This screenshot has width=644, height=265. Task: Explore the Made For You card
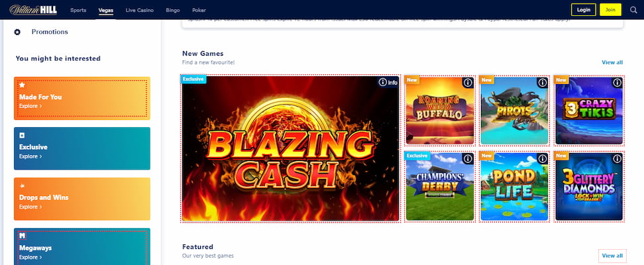pos(82,98)
